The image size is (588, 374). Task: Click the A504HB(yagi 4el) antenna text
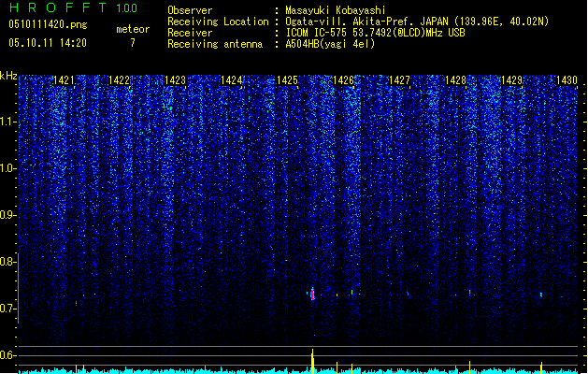(330, 44)
